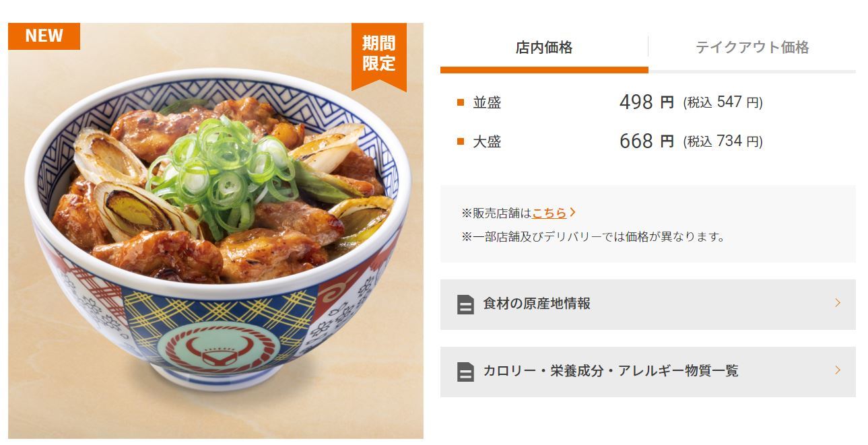Expand chevron on カロリー・栄養成分 row
The image size is (868, 445).
tap(838, 370)
